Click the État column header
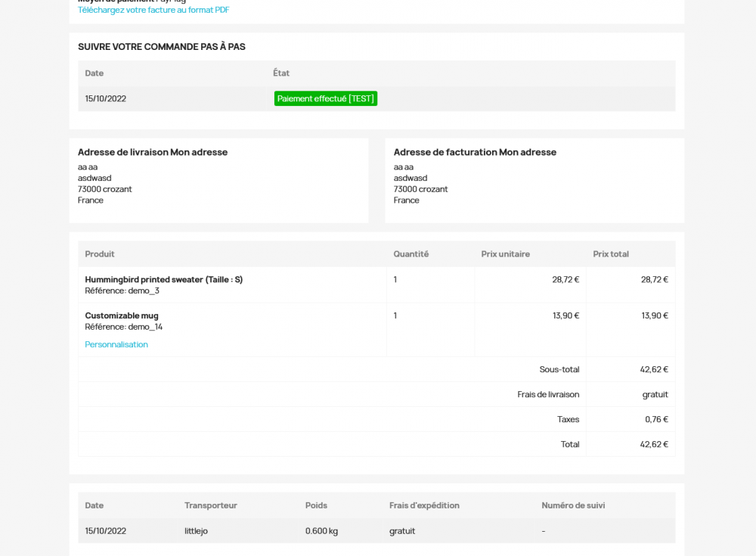Screen dimensions: 756x556 click(x=280, y=73)
